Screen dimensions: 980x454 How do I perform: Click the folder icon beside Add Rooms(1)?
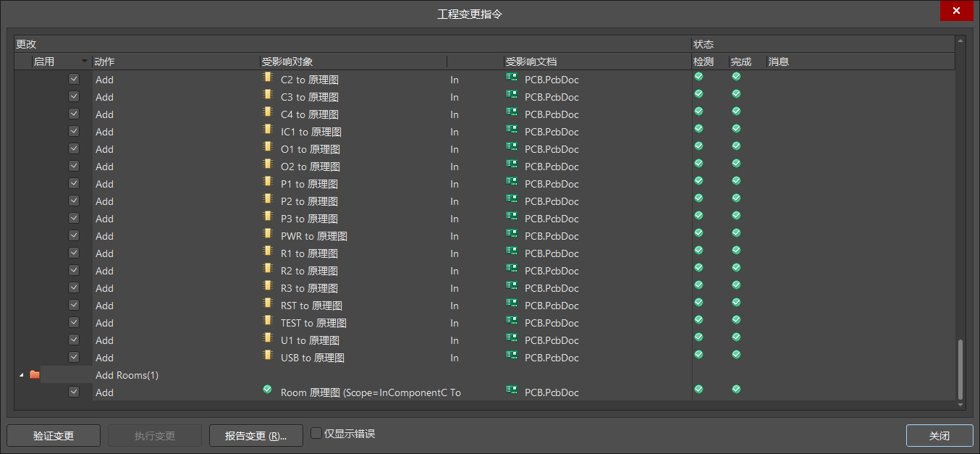[x=34, y=374]
